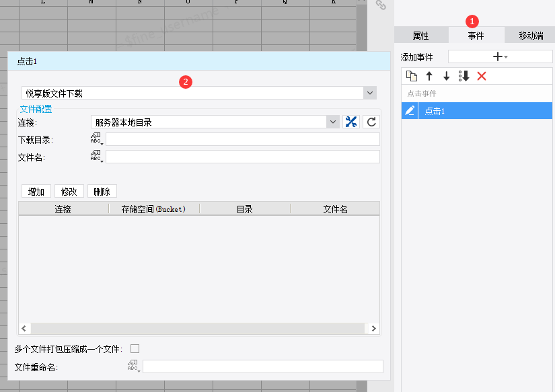Move event up with up arrow
The height and width of the screenshot is (392, 555).
[x=429, y=76]
